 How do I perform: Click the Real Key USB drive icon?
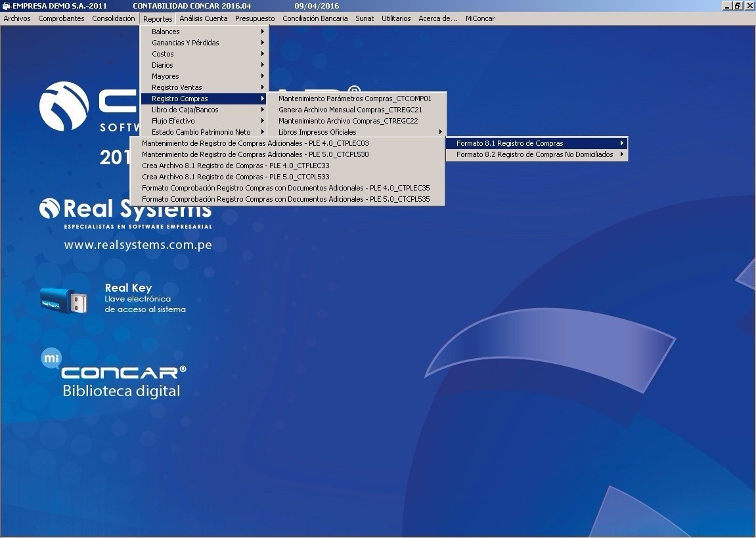64,301
